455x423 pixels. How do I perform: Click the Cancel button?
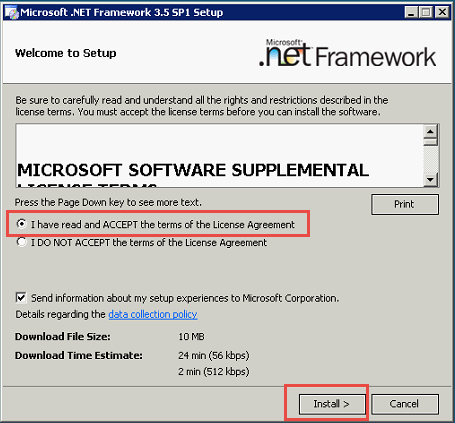pos(405,404)
